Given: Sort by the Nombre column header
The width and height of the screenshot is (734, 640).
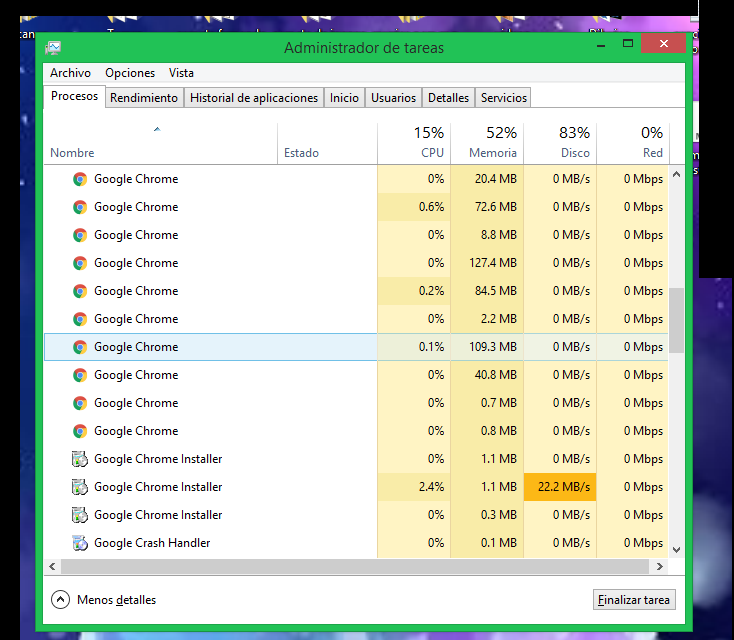Looking at the screenshot, I should 160,144.
